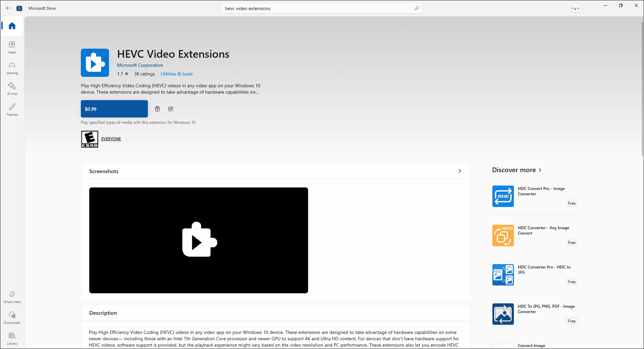Select the Home tab in the sidebar
644x349 pixels.
click(x=12, y=26)
